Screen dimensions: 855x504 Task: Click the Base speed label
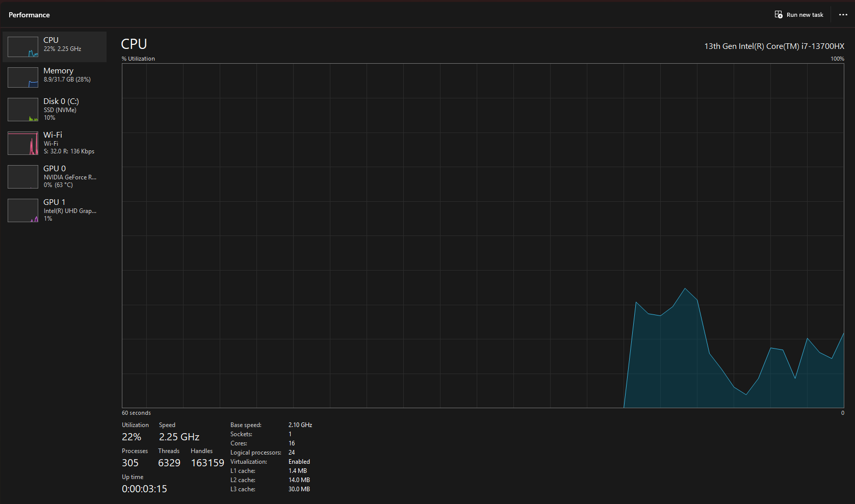click(x=246, y=425)
